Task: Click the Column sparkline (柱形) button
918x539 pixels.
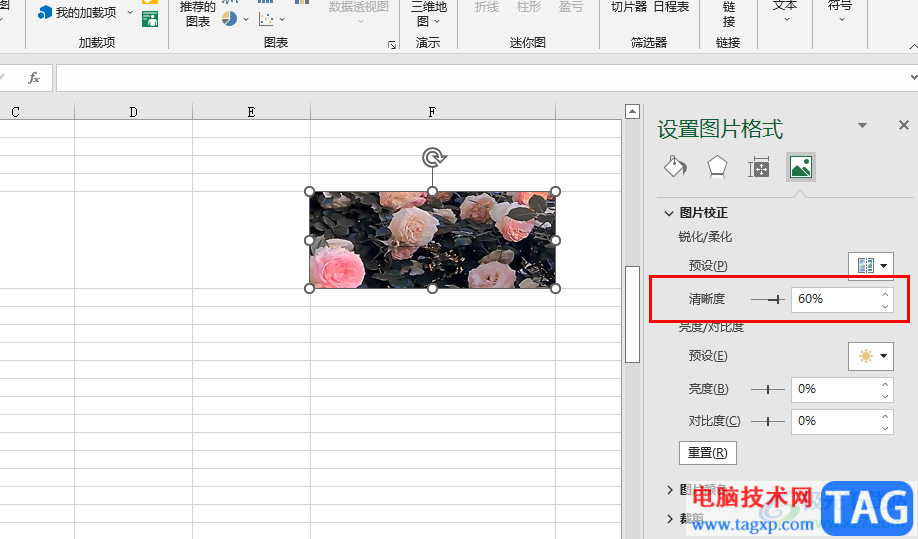Action: click(529, 7)
